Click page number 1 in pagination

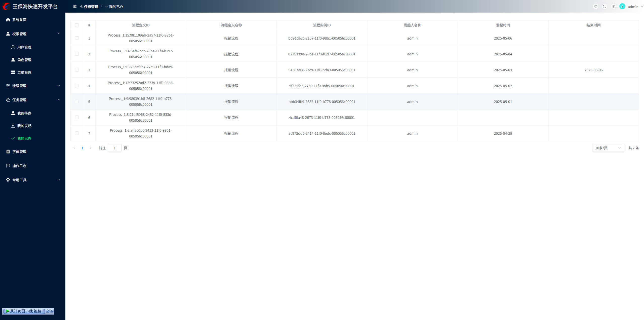82,148
